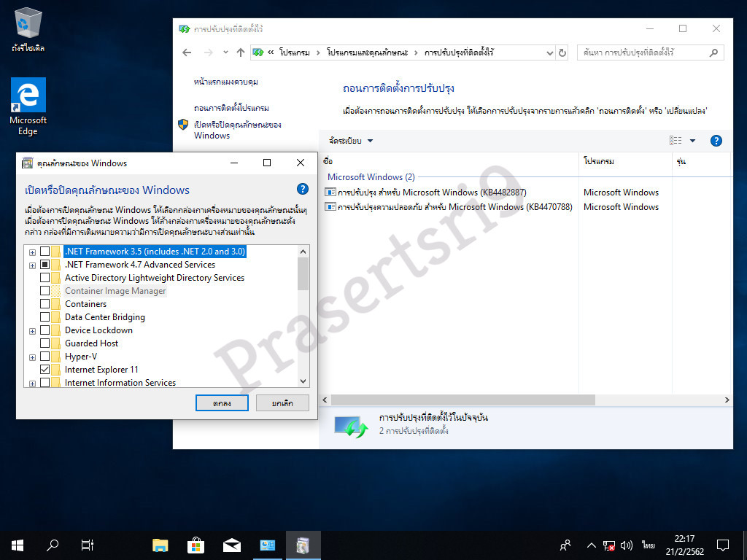Open the People icon in the system tray
This screenshot has height=560, width=747.
click(x=565, y=545)
